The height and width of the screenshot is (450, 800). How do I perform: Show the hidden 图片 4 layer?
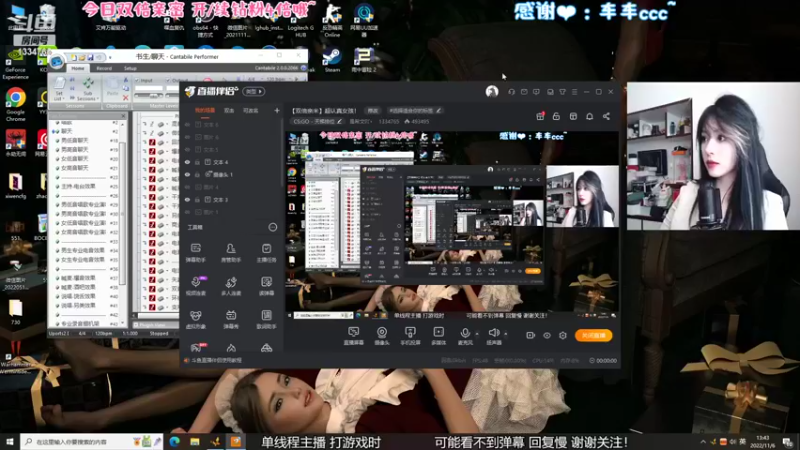pyautogui.click(x=187, y=187)
